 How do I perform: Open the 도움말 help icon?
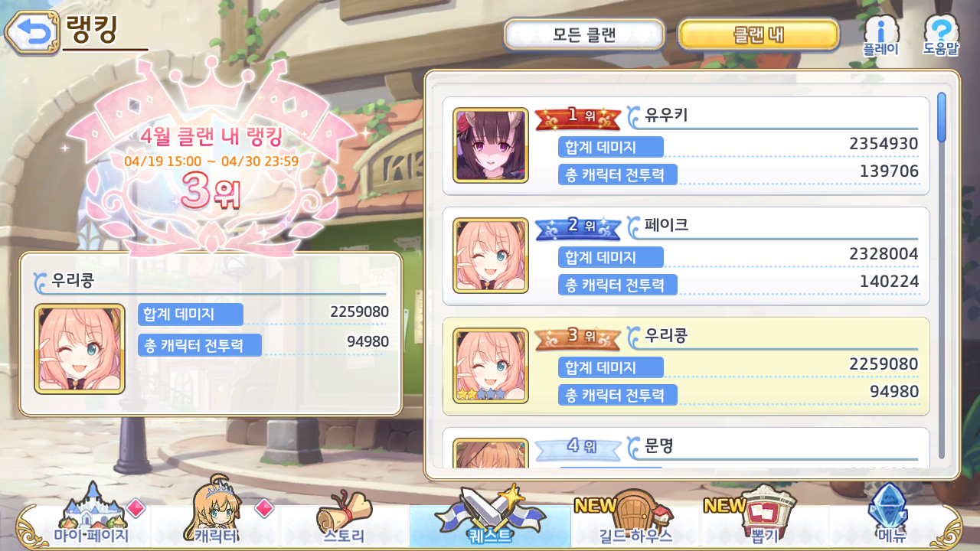coord(941,35)
